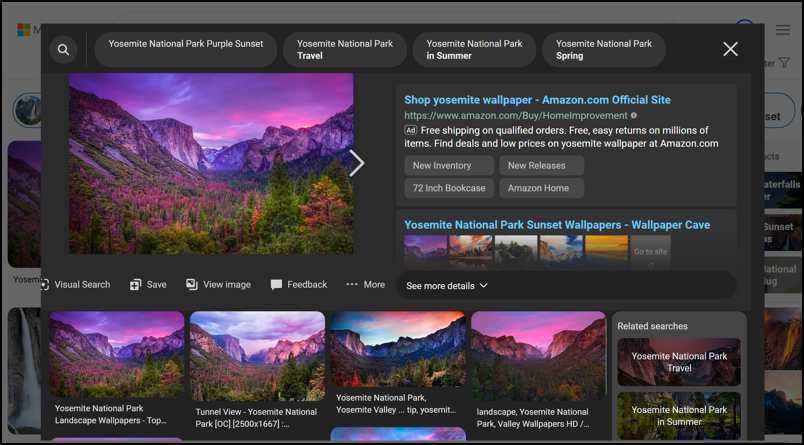Open the Valley Wallpapers HD landscape thumbnail
Viewport: 804px width, 445px height.
538,356
